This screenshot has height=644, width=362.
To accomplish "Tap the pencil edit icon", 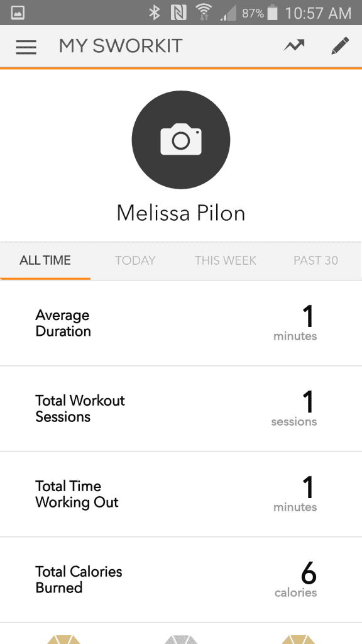I will pyautogui.click(x=340, y=45).
